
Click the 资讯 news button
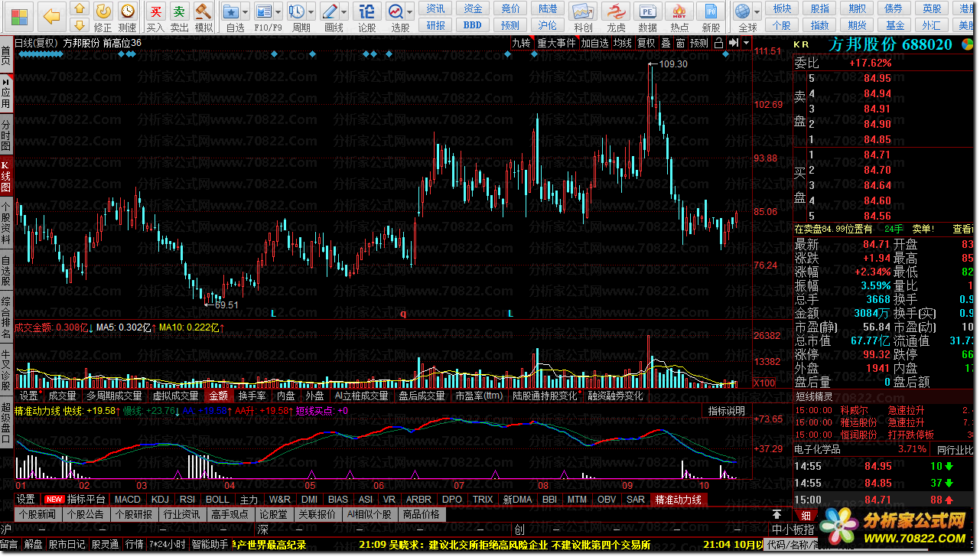pyautogui.click(x=436, y=8)
